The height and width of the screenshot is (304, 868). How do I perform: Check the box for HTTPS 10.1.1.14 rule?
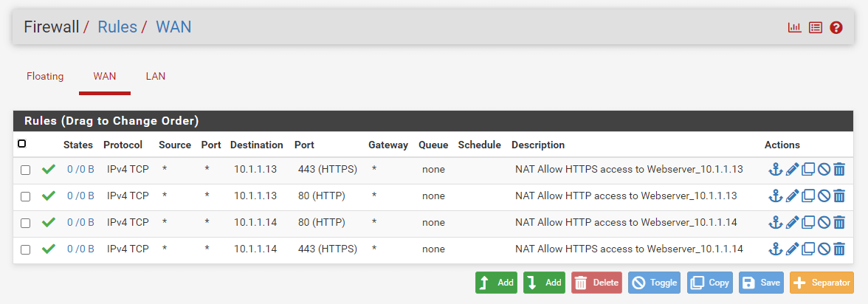[x=25, y=249]
